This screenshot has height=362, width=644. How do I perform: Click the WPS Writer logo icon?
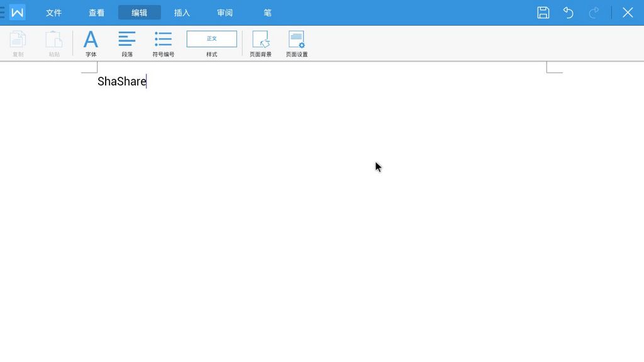(x=17, y=13)
